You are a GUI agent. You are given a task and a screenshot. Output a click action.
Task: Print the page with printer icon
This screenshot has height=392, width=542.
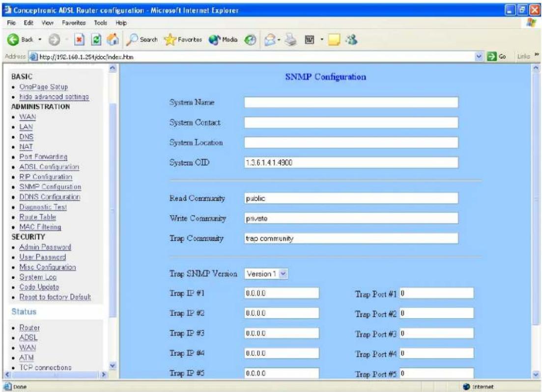pyautogui.click(x=291, y=40)
